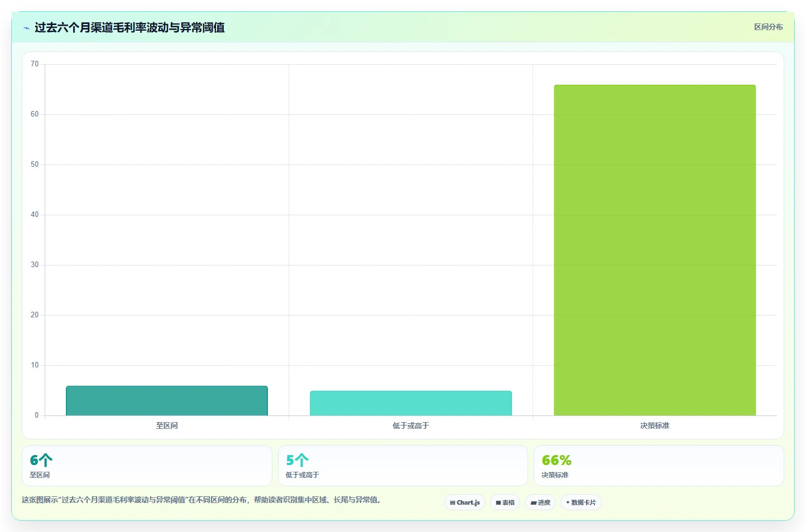Select the Chart.js tag chip
This screenshot has height=532, width=806.
[465, 502]
